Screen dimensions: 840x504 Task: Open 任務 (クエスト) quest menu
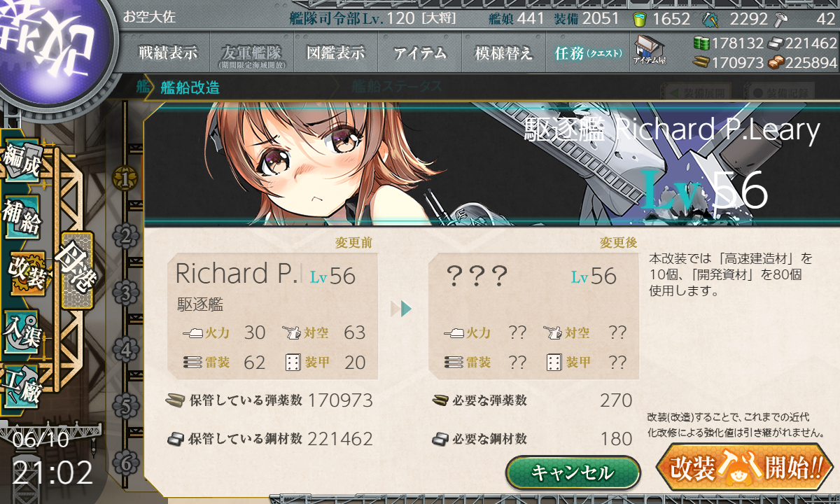click(x=588, y=52)
